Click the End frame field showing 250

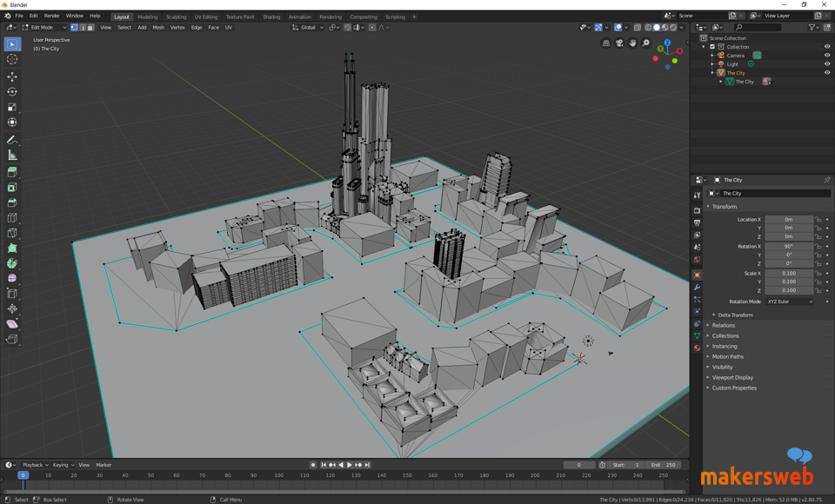click(665, 464)
